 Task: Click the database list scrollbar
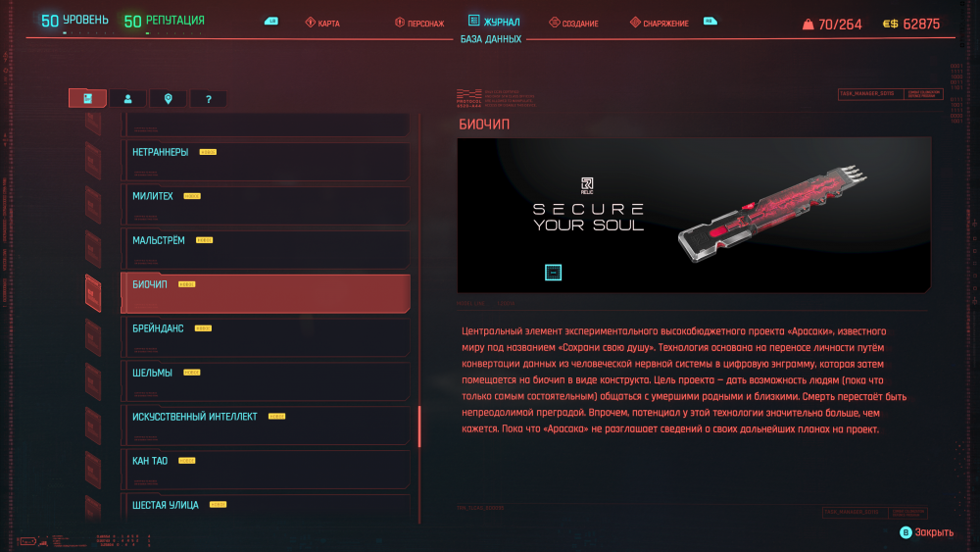419,427
